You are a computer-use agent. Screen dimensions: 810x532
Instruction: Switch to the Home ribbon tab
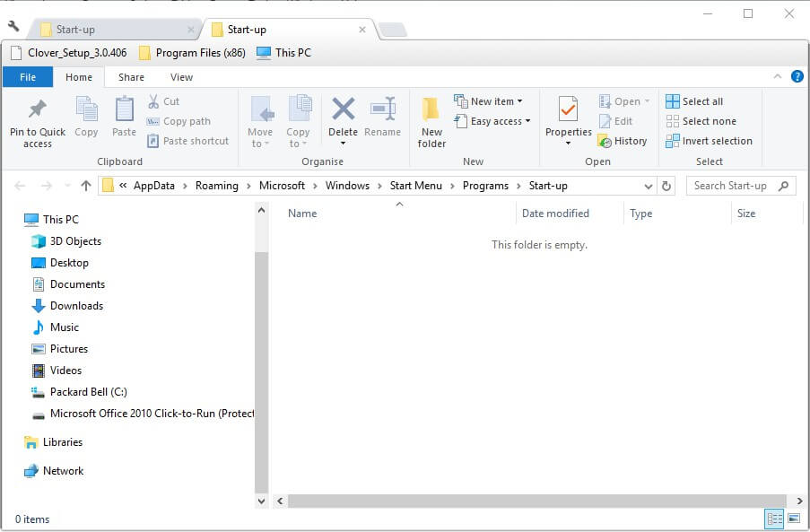[79, 77]
